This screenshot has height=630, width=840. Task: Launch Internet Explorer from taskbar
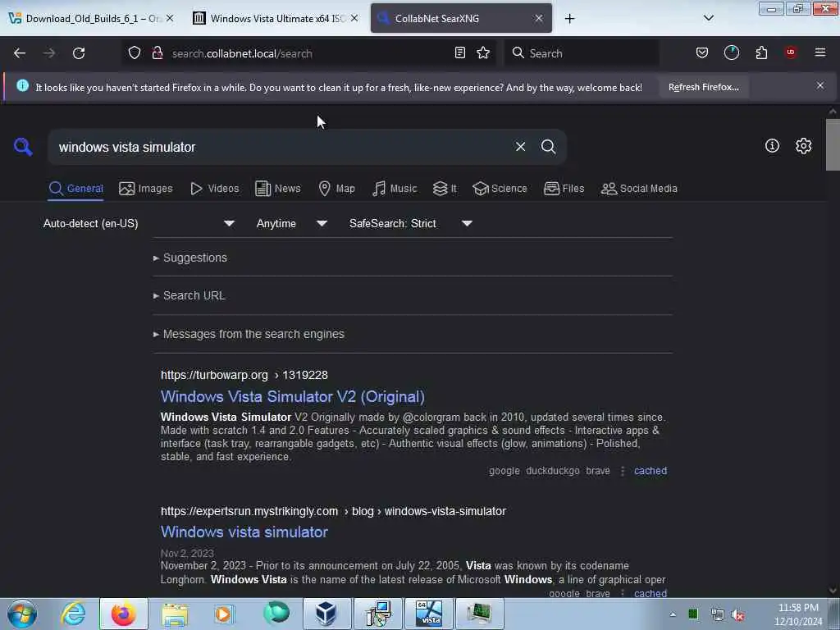73,614
